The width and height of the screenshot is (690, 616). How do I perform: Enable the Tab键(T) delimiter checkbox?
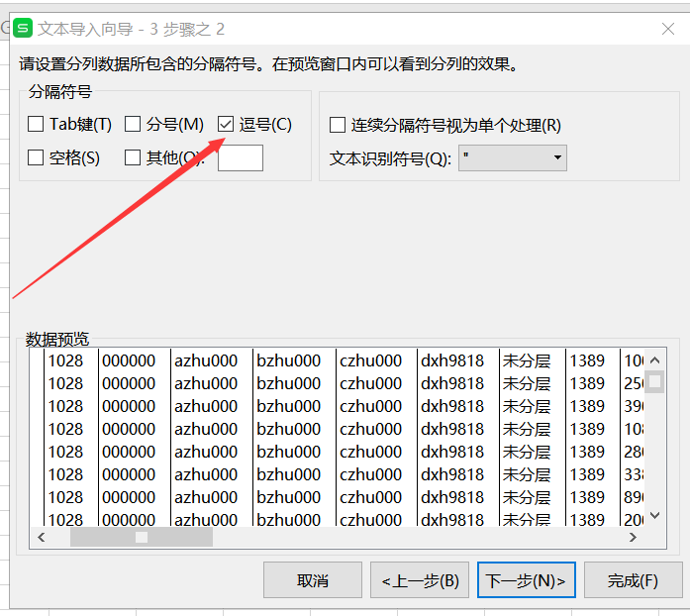(36, 125)
